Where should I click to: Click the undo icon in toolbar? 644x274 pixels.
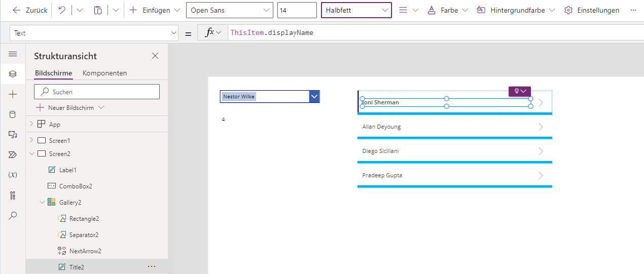pyautogui.click(x=62, y=10)
